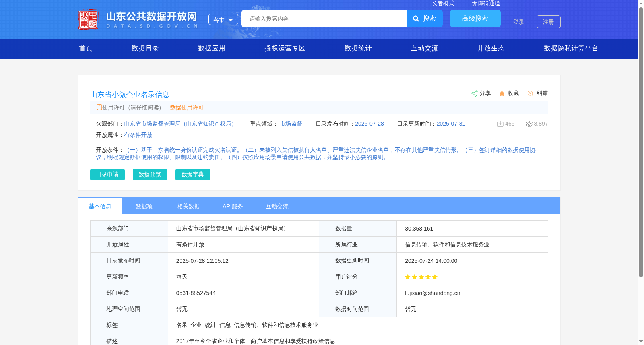The height and width of the screenshot is (345, 644).
Task: Click data volume value 30,353,161
Action: point(419,229)
